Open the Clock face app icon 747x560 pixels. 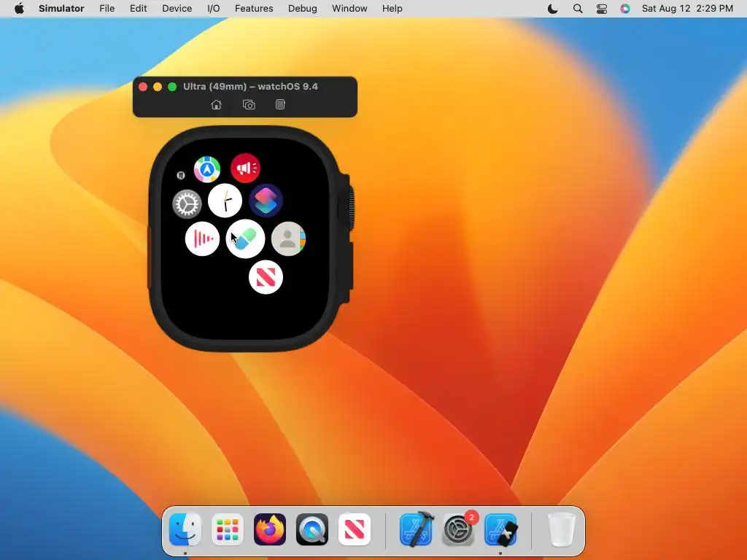point(225,201)
